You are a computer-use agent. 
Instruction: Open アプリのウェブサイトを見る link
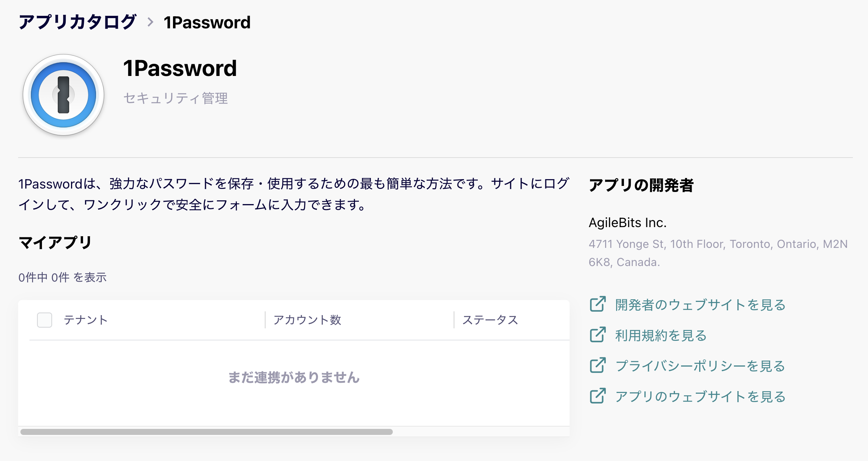[700, 396]
